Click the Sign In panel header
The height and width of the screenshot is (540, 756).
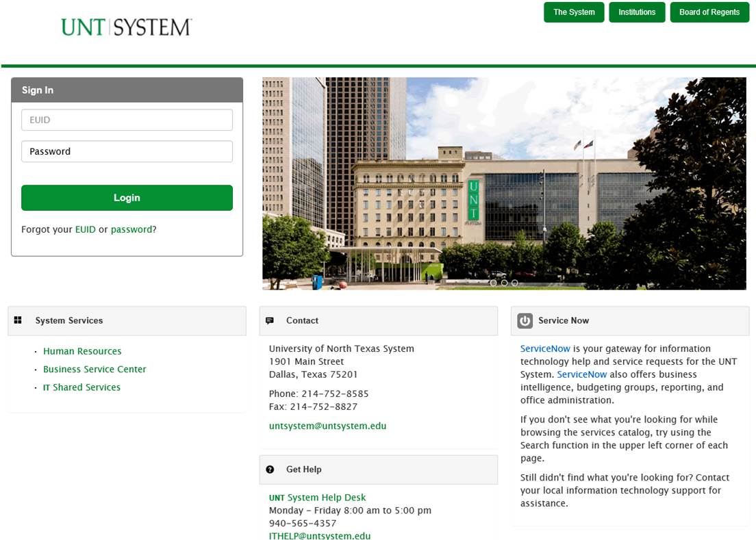[127, 90]
